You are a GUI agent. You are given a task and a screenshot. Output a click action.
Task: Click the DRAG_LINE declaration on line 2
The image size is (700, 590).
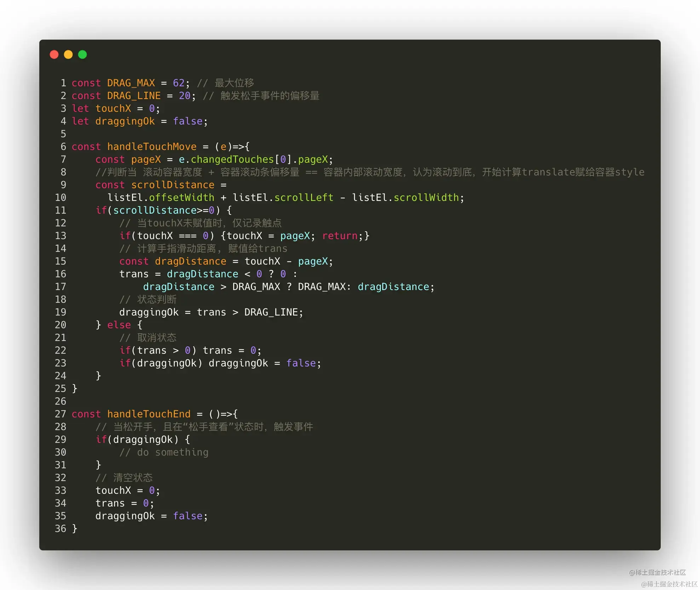click(134, 96)
